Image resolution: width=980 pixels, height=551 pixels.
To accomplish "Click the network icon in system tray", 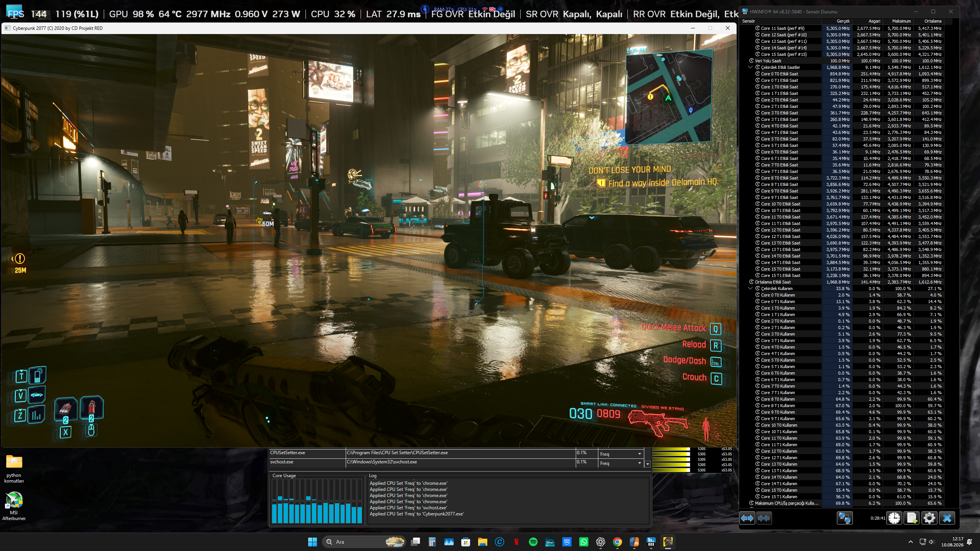I will tap(923, 542).
